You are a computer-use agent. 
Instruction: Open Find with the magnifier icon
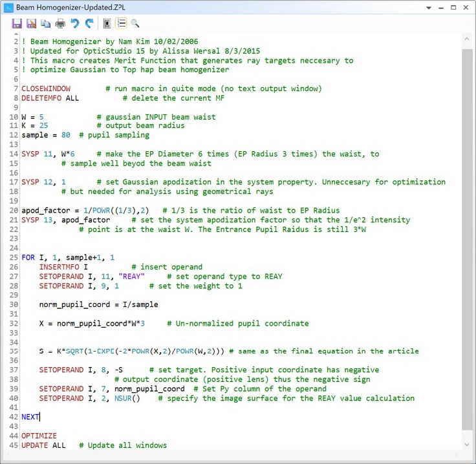click(135, 24)
